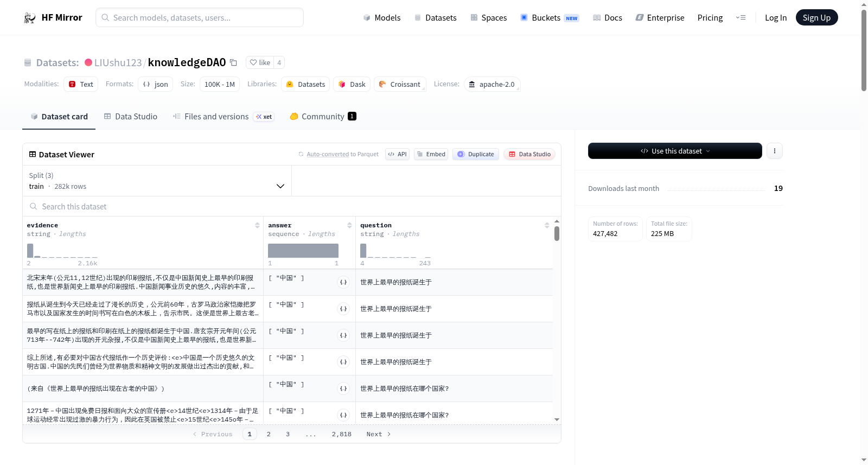The height and width of the screenshot is (465, 868).
Task: Open the API button in viewer
Action: point(397,154)
